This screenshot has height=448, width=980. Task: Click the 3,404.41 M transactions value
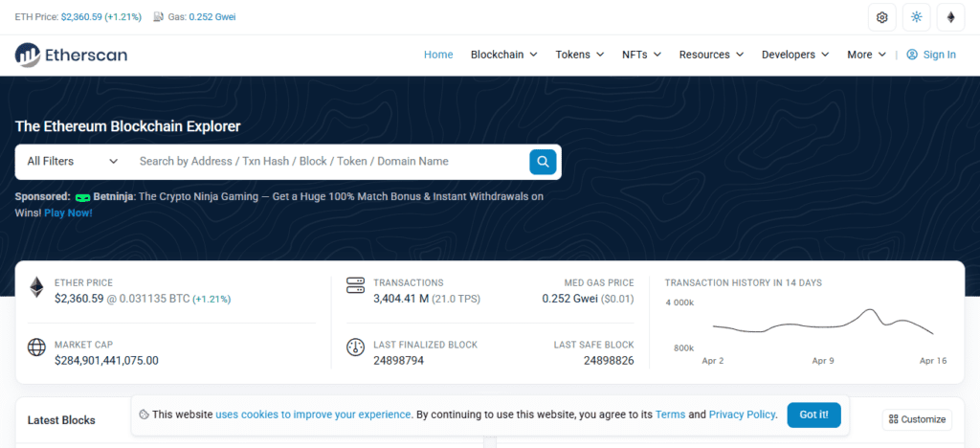401,299
